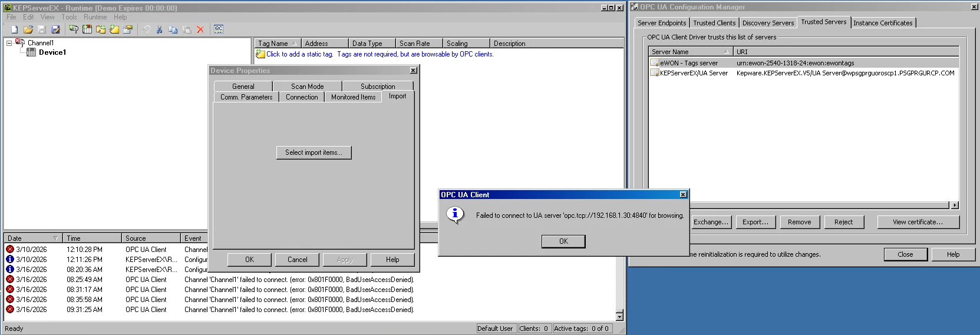Viewport: 980px width, 335px height.
Task: Click the info icon in OPC UA Client dialog
Action: [x=455, y=215]
